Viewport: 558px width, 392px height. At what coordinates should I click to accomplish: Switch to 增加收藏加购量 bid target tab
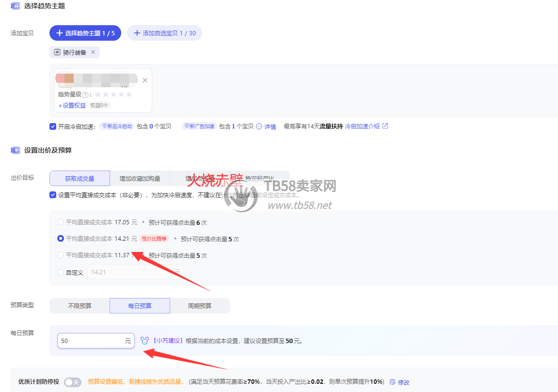140,178
